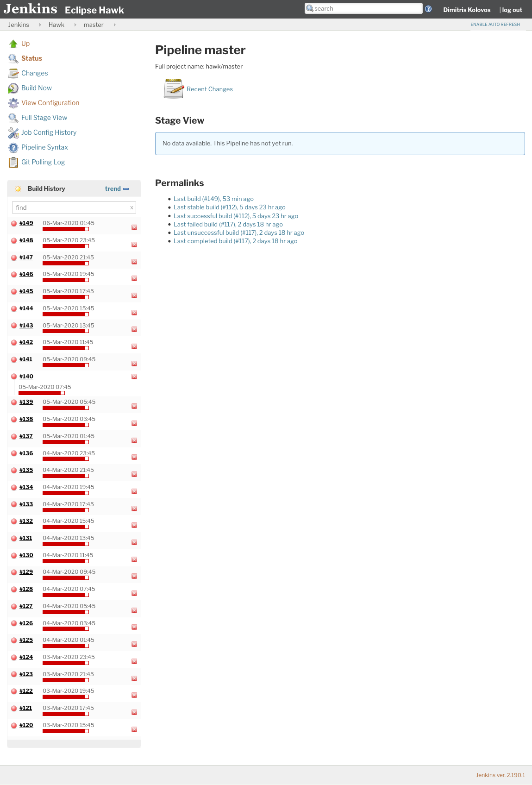Image resolution: width=532 pixels, height=785 pixels.
Task: Open the Status magnifier icon
Action: 13,58
